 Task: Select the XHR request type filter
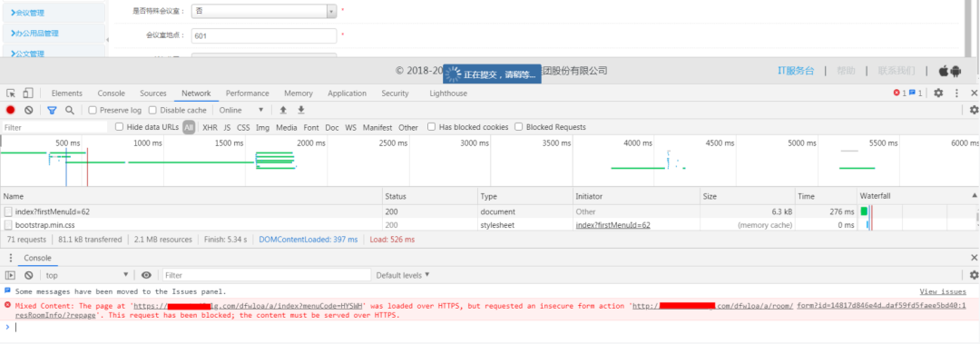(210, 127)
